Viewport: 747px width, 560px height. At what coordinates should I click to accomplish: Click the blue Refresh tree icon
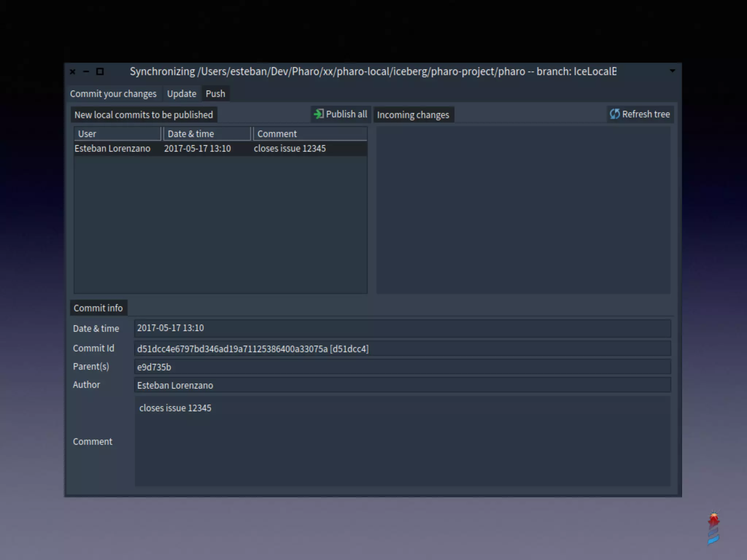[x=615, y=114]
